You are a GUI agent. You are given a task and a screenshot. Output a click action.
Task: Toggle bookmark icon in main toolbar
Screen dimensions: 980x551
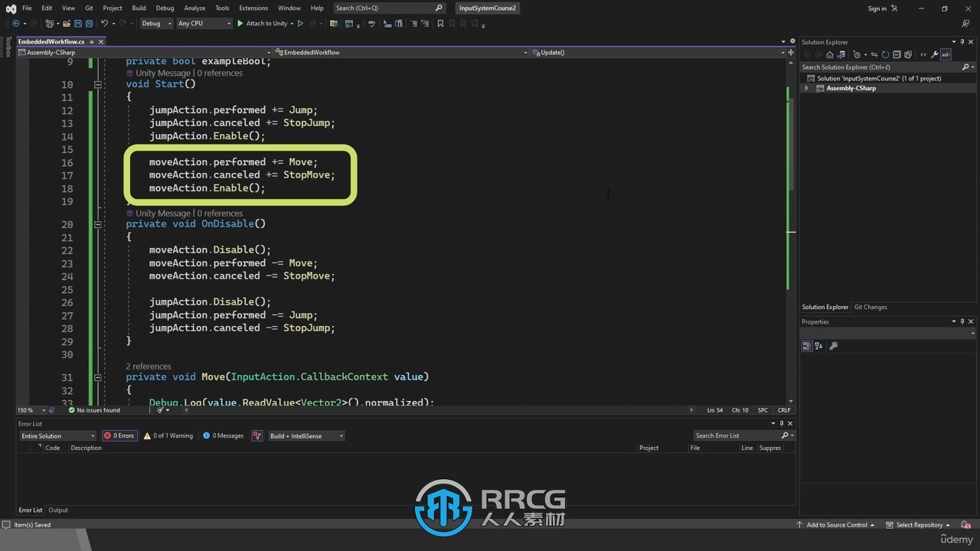[440, 24]
